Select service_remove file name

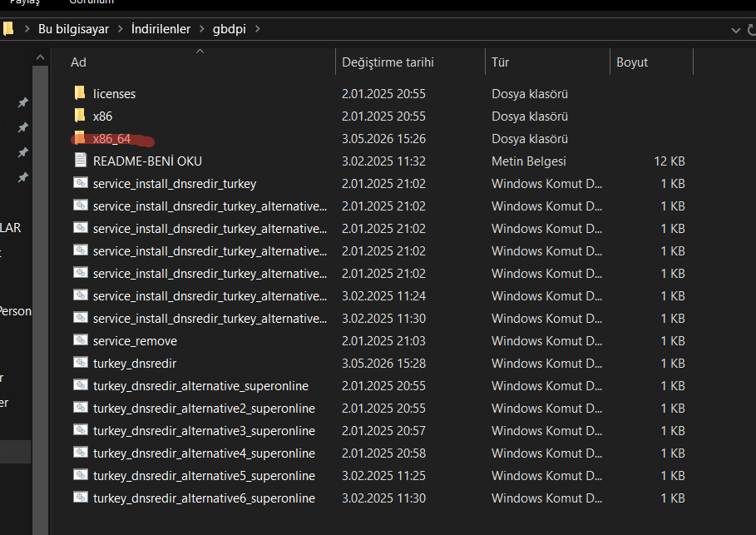click(x=135, y=341)
